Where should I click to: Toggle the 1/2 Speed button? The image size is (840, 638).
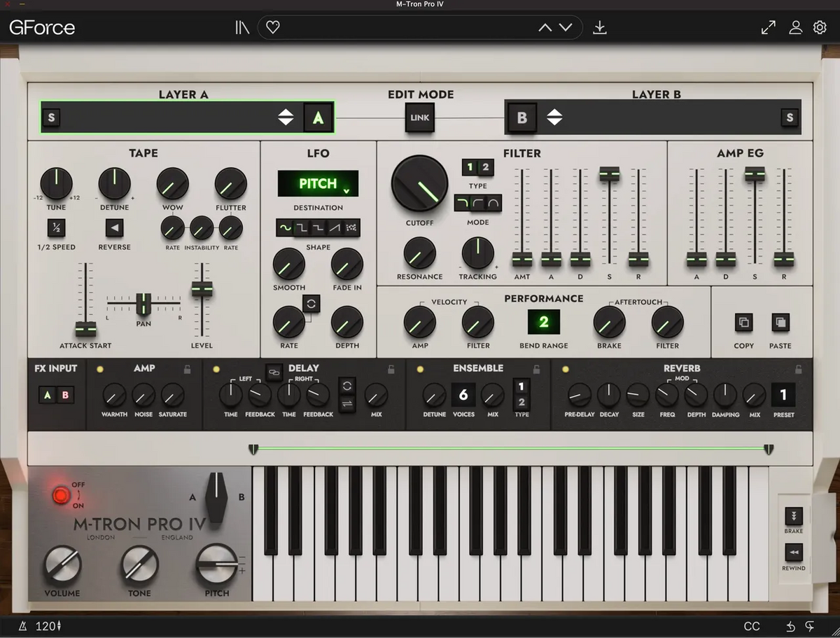coord(56,228)
